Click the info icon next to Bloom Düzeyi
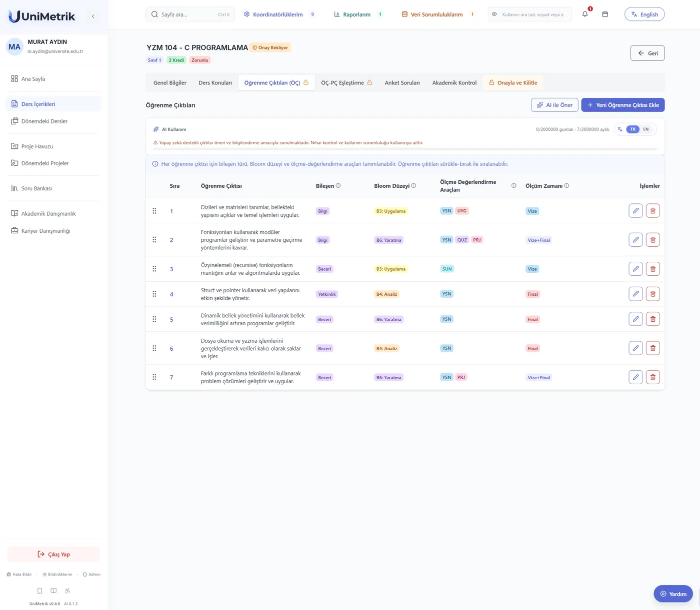The image size is (700, 610). coord(413,185)
